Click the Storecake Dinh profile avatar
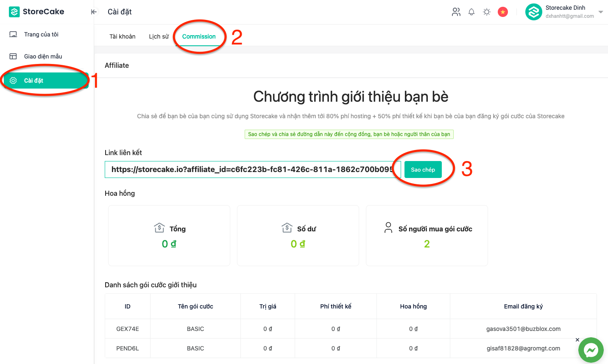Image resolution: width=608 pixels, height=364 pixels. (x=533, y=12)
